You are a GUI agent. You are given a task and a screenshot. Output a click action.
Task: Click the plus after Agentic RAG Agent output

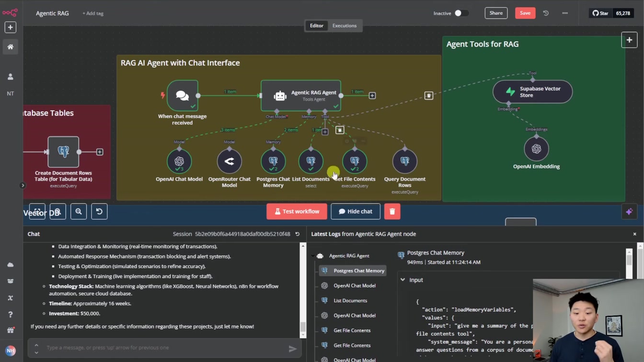click(372, 96)
